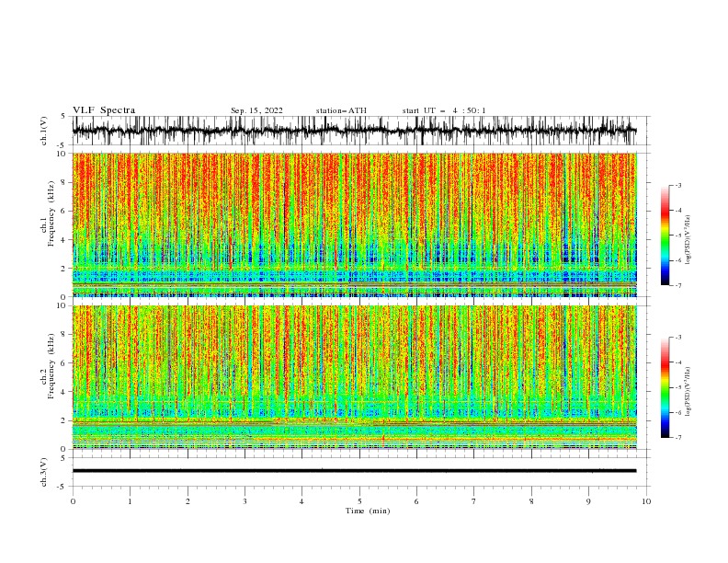Click the '-7' label on lower color scale

[678, 437]
